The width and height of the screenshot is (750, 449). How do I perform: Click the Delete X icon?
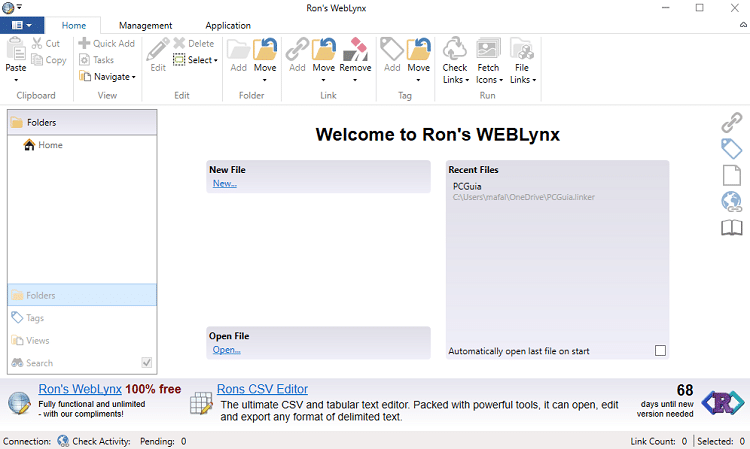tap(179, 44)
